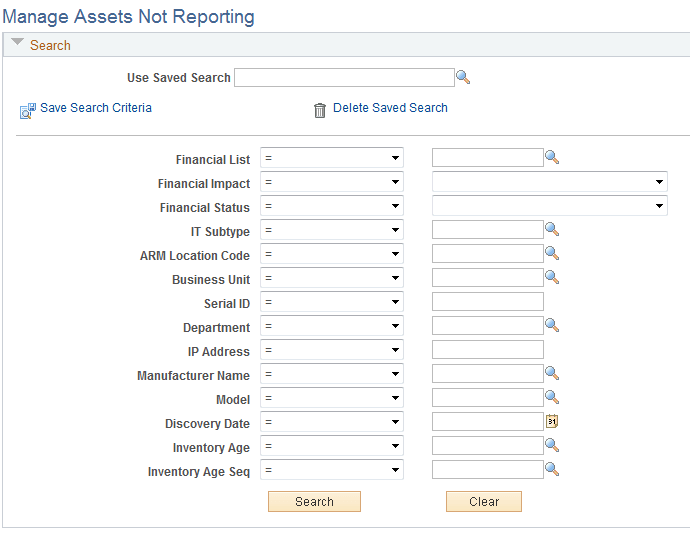Open Inventory Age Seq lookup magnifier
Viewport: 690px width, 539px height.
tap(552, 469)
